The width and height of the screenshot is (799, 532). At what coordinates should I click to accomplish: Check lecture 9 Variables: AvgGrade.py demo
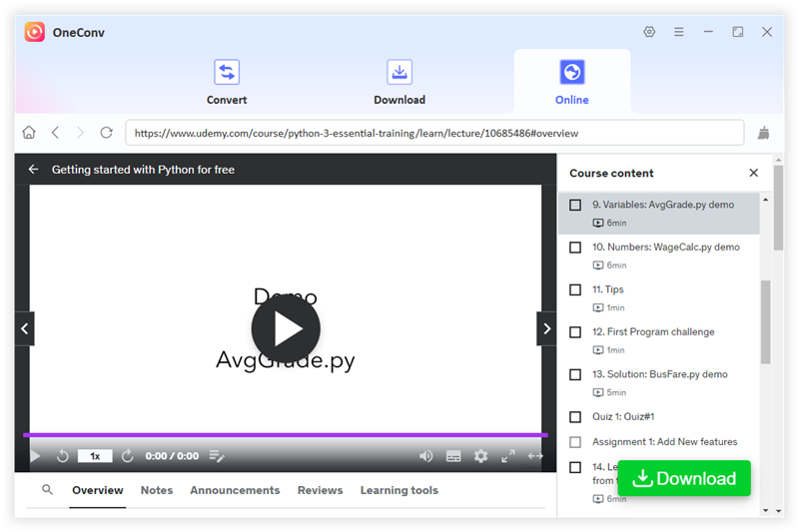(575, 205)
